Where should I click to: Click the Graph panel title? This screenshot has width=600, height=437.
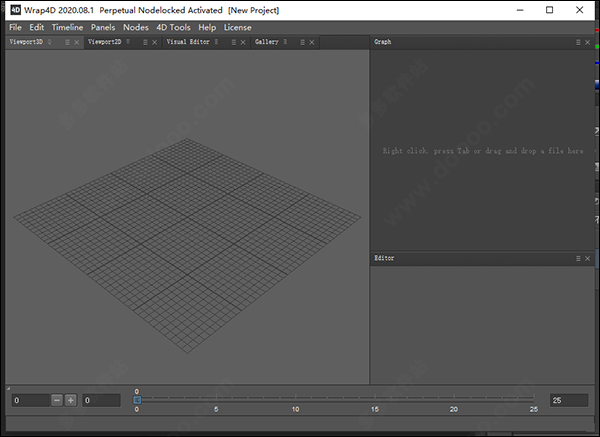(383, 42)
